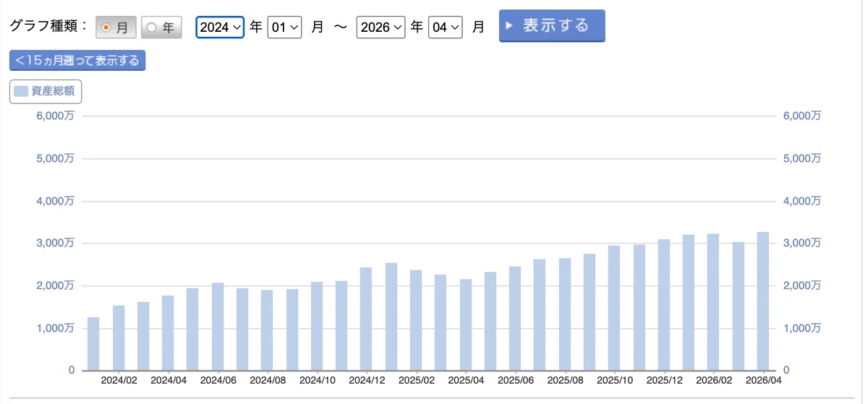The image size is (868, 404).
Task: Click the bar for 2024/02
Action: pos(118,338)
